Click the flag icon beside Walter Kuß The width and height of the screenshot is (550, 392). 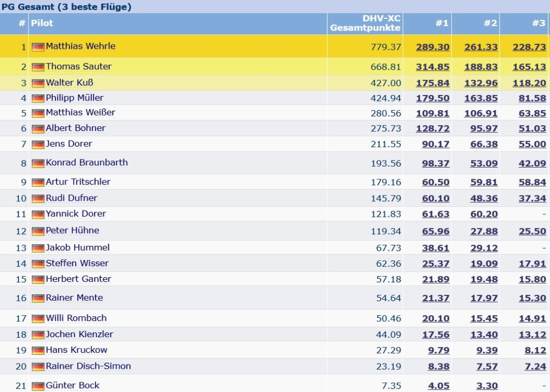tap(38, 83)
